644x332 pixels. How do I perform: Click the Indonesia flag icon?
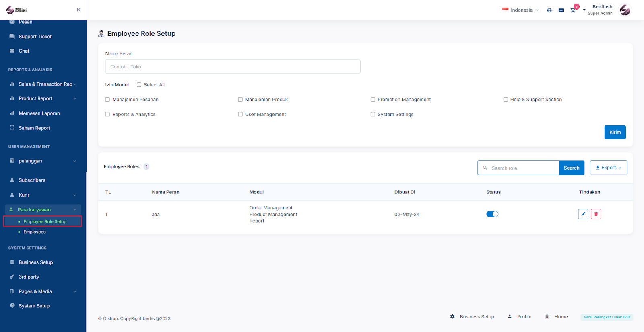coord(505,10)
